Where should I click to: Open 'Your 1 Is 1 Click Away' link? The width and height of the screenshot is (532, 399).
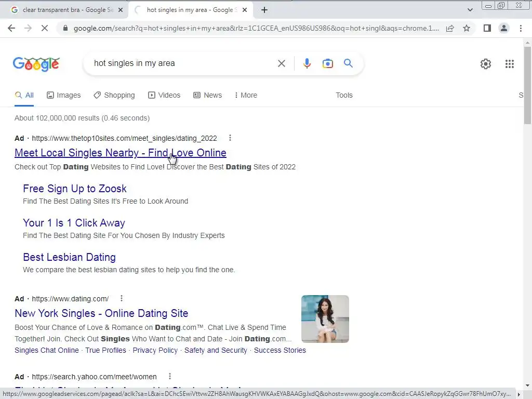click(x=74, y=223)
